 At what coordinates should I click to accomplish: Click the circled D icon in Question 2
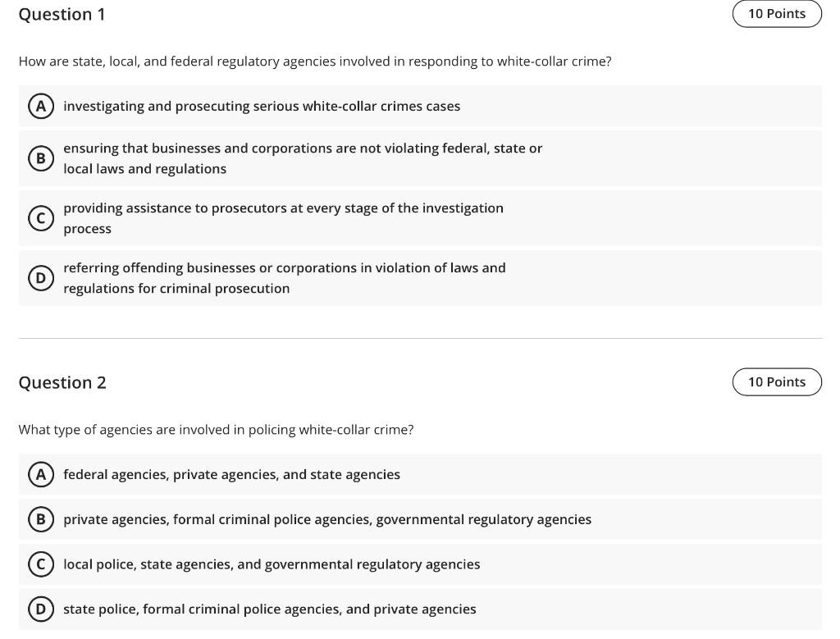point(41,609)
